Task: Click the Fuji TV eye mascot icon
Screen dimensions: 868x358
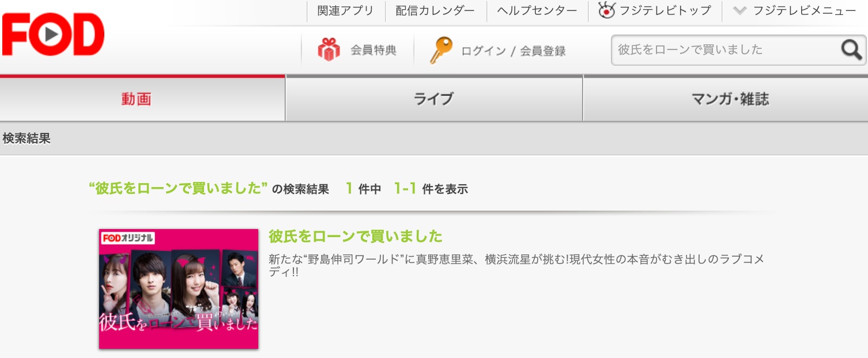Action: point(606,10)
